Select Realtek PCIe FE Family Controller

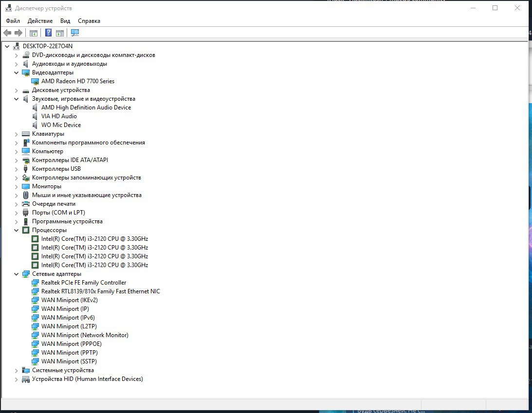[83, 283]
